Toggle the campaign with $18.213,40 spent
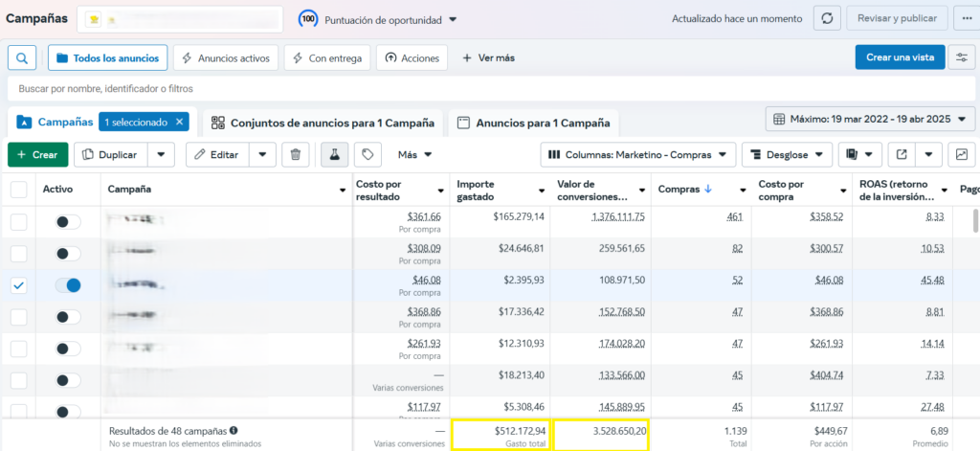This screenshot has width=980, height=451. click(x=68, y=380)
